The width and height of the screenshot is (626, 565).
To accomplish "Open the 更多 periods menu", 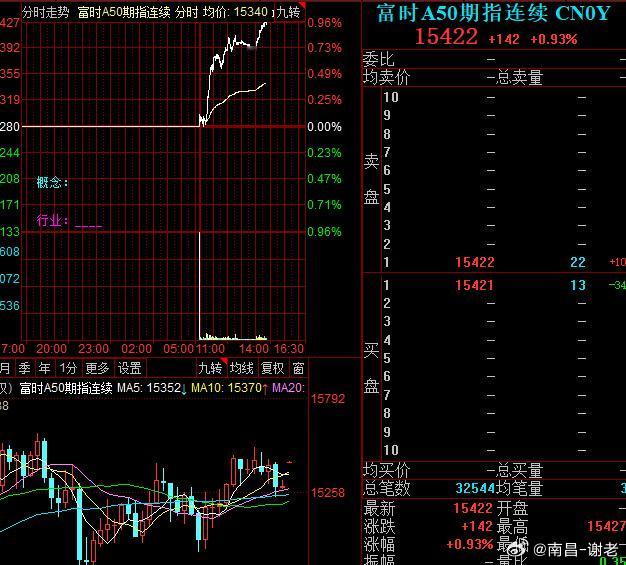I will tap(97, 368).
